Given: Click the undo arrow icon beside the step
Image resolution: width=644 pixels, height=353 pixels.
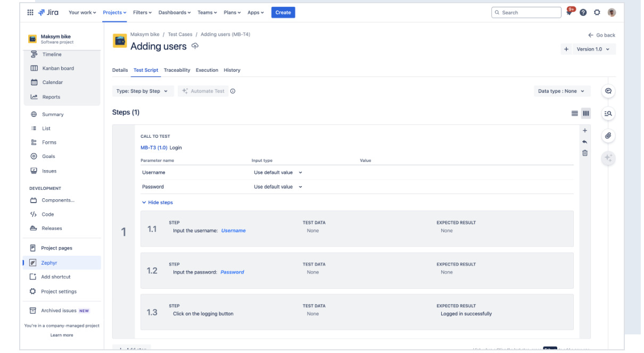Looking at the screenshot, I should point(584,141).
